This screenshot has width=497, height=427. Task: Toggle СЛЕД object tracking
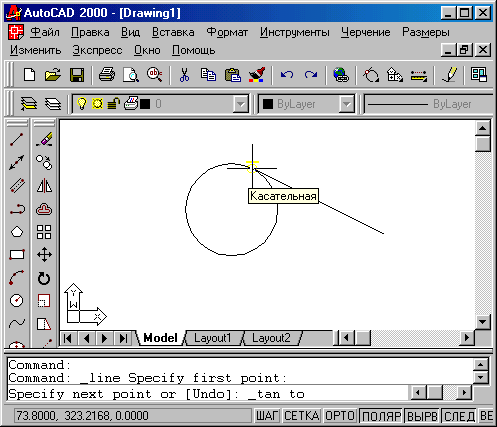(460, 416)
